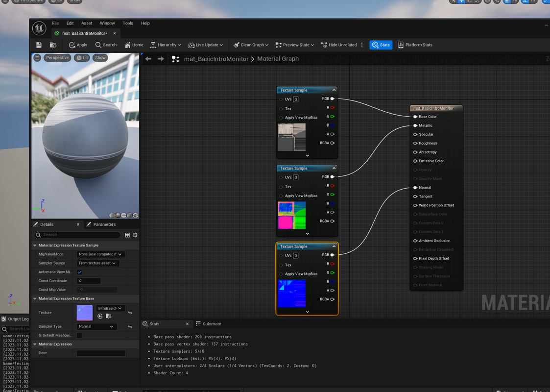Open Platform Stats
550x392 pixels.
click(x=415, y=45)
